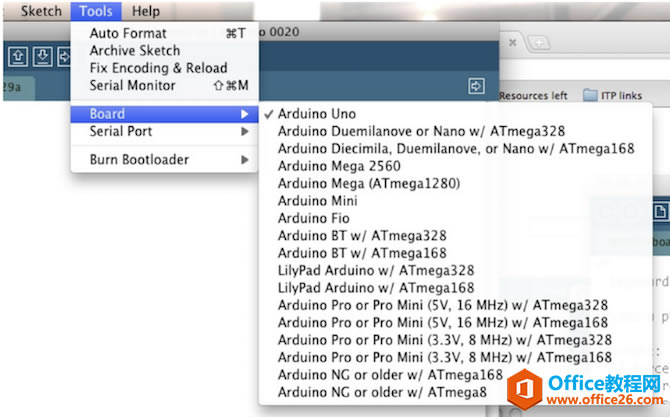Open the Help menu
This screenshot has width=670, height=417.
pos(146,11)
